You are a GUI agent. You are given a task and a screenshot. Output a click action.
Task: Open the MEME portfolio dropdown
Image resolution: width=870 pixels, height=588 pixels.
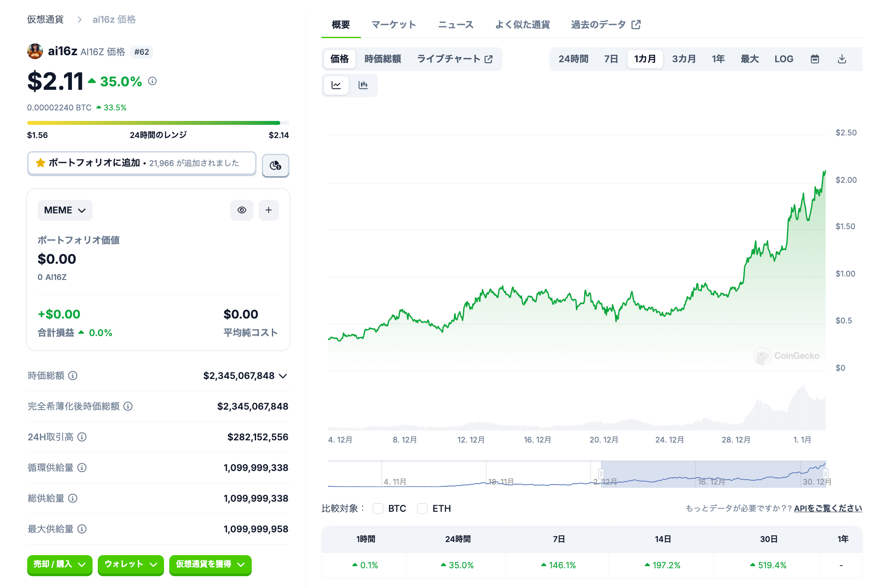coord(65,210)
